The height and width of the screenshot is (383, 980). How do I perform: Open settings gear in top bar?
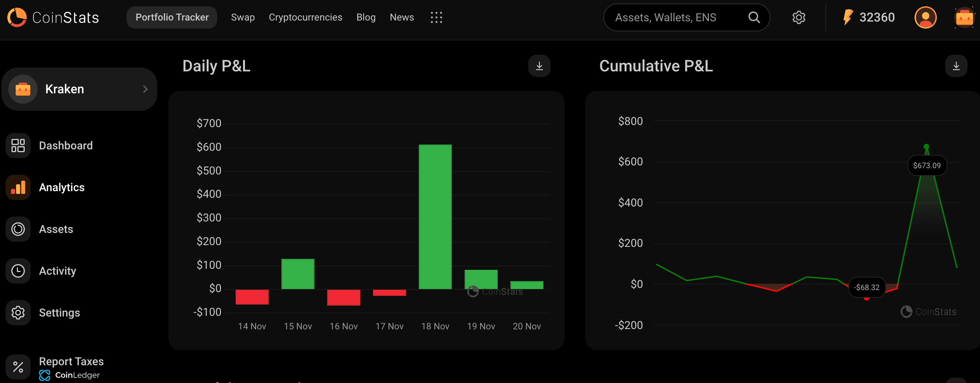click(x=799, y=17)
